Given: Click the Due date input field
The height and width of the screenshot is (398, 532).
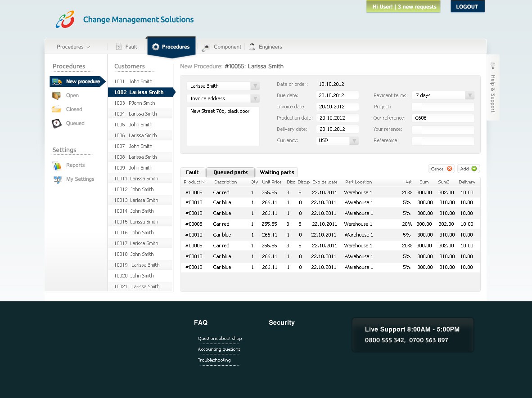Looking at the screenshot, I should [337, 95].
